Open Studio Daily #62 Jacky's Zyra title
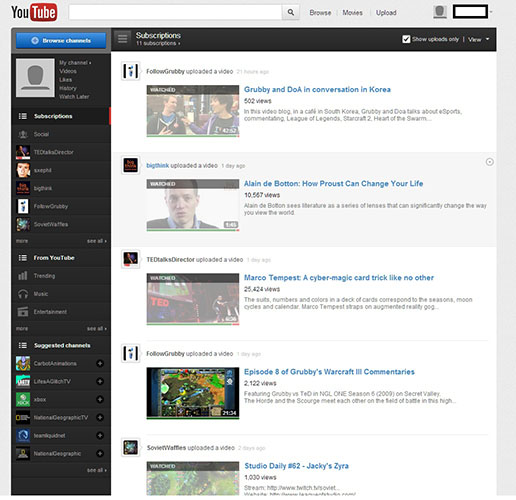The height and width of the screenshot is (500, 516). pos(296,466)
